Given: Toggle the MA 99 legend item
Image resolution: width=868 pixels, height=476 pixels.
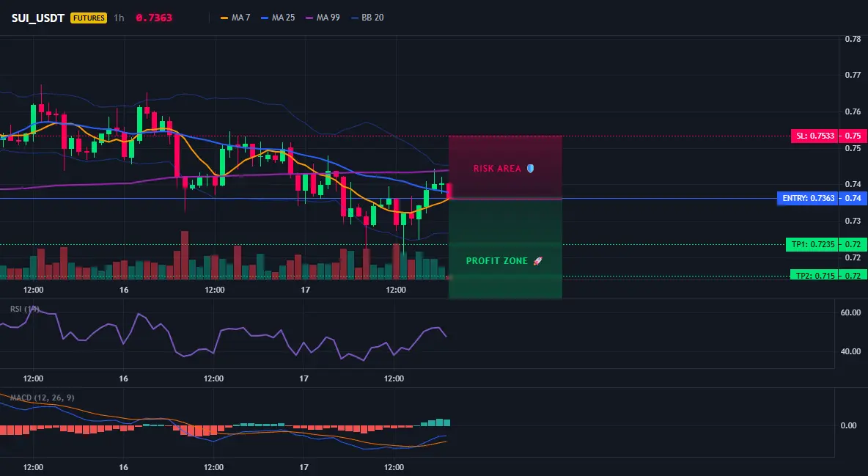Looking at the screenshot, I should pos(323,18).
